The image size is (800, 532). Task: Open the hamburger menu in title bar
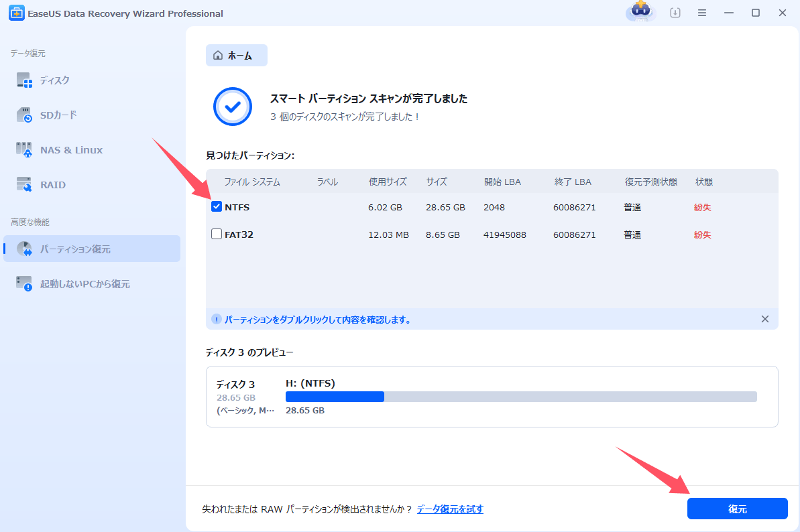click(x=702, y=13)
